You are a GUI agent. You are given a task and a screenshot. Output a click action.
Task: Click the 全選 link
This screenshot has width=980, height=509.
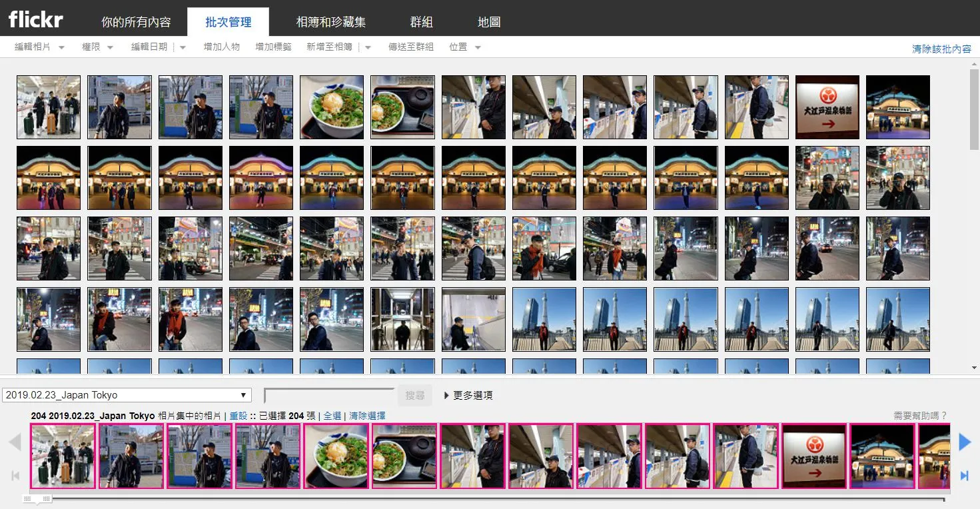pos(332,416)
